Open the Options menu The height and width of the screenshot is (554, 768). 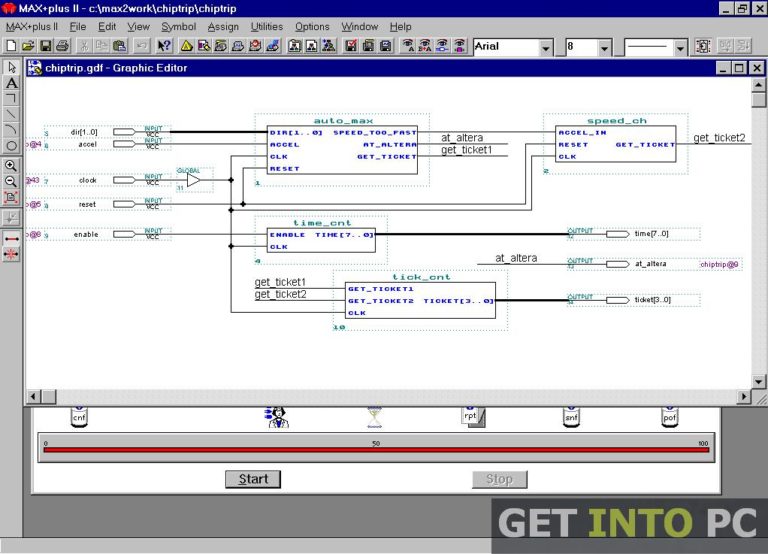point(312,26)
